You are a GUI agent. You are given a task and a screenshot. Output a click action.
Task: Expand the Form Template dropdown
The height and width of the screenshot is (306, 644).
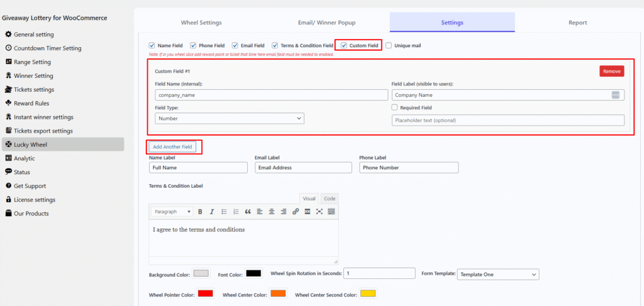point(497,275)
